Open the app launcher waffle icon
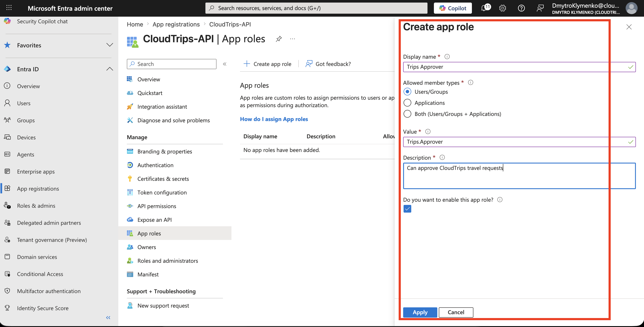This screenshot has height=327, width=644. [x=9, y=8]
